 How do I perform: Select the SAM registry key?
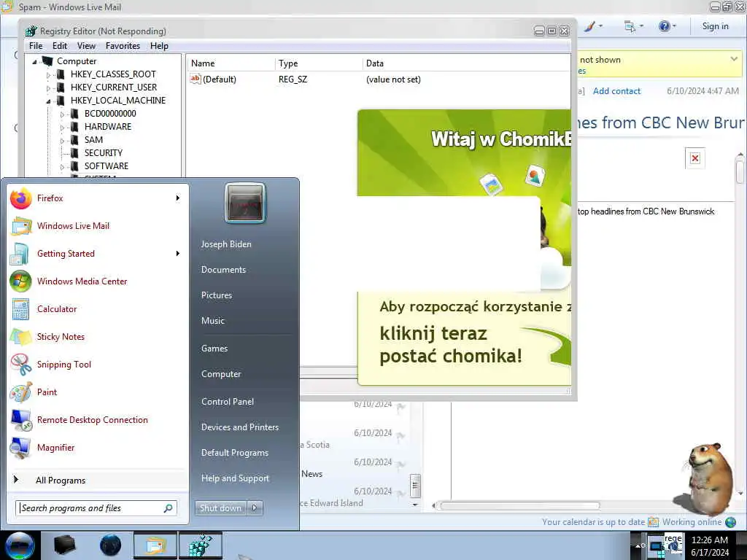point(93,139)
